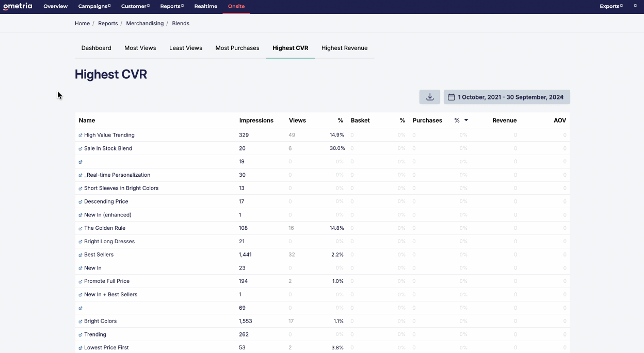
Task: Expand the Customer navigation dropdown
Action: click(x=135, y=7)
